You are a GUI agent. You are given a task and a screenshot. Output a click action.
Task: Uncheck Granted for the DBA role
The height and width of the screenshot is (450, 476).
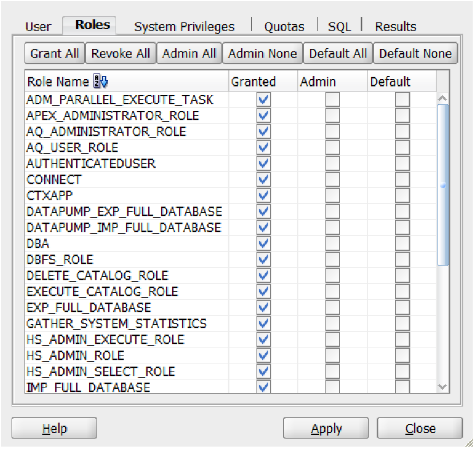pyautogui.click(x=263, y=244)
